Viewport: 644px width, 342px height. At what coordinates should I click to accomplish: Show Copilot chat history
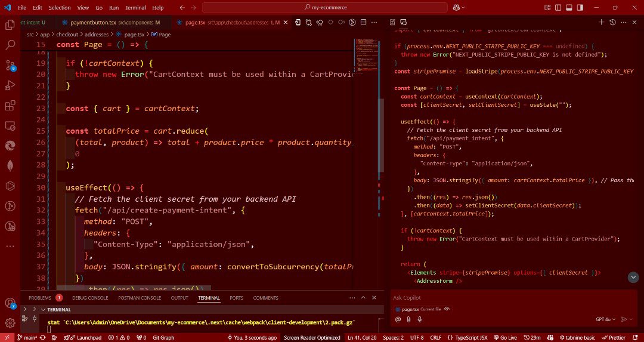pos(612,22)
